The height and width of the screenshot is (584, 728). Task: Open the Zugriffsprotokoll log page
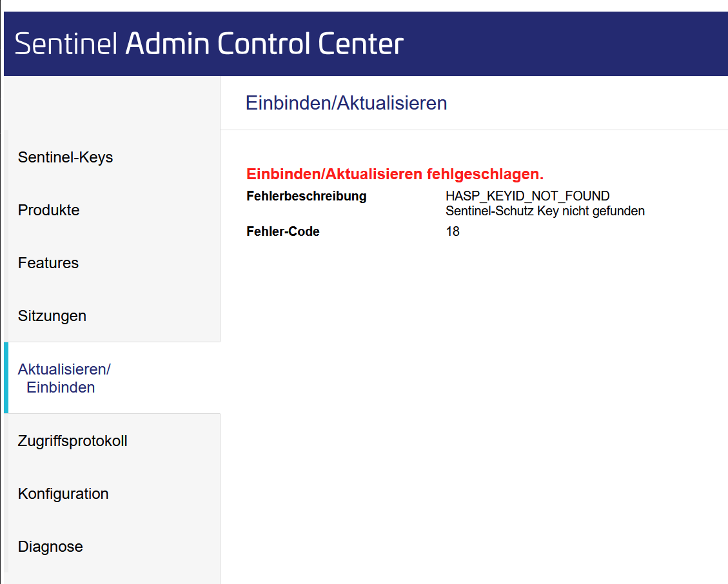pos(72,441)
